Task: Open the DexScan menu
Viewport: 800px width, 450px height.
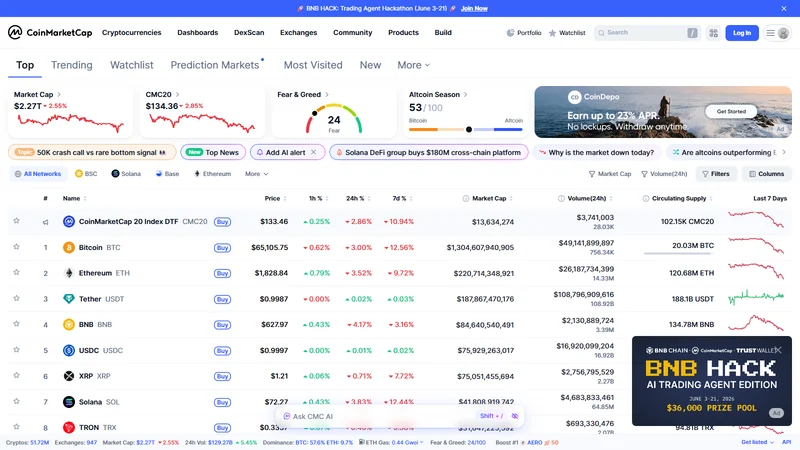Action: (x=249, y=33)
